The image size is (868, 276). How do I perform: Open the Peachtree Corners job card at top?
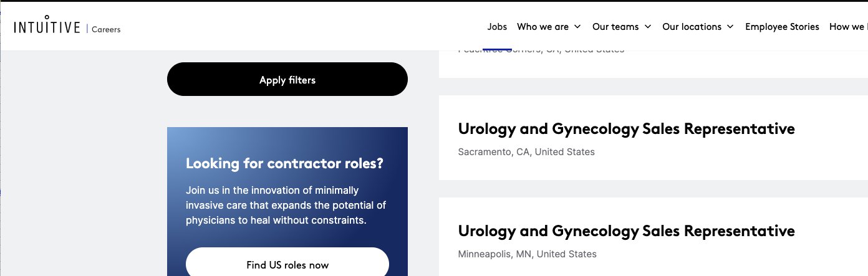click(x=653, y=64)
